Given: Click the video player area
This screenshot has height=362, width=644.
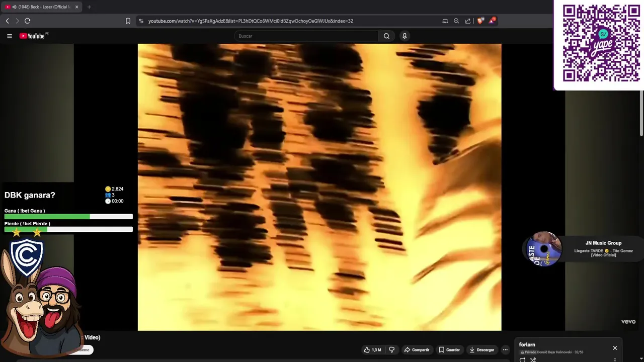Looking at the screenshot, I should point(319,187).
